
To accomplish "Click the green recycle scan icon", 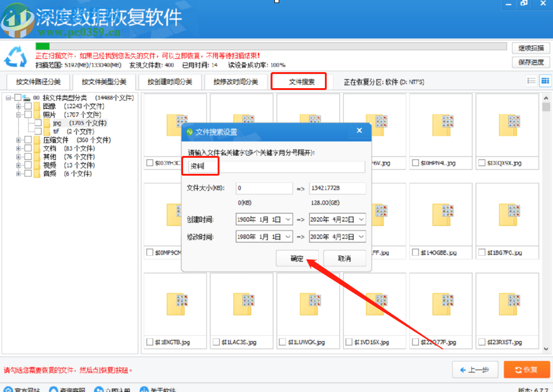I will pyautogui.click(x=15, y=57).
